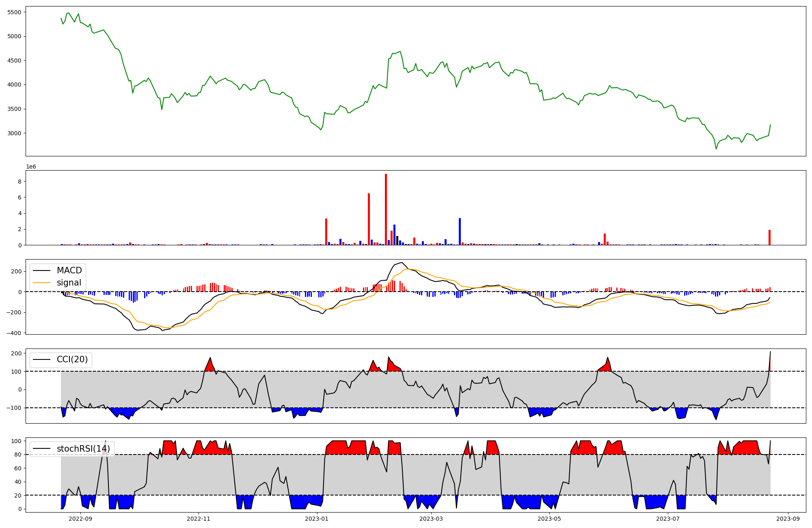Click the 2023-03 x-axis date label
The height and width of the screenshot is (528, 812).
[x=431, y=519]
